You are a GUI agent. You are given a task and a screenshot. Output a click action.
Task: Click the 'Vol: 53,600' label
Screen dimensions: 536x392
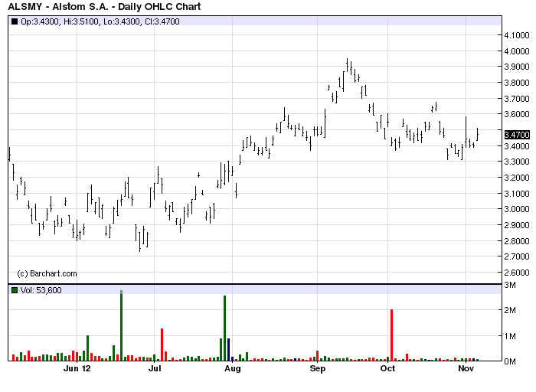[x=41, y=290]
